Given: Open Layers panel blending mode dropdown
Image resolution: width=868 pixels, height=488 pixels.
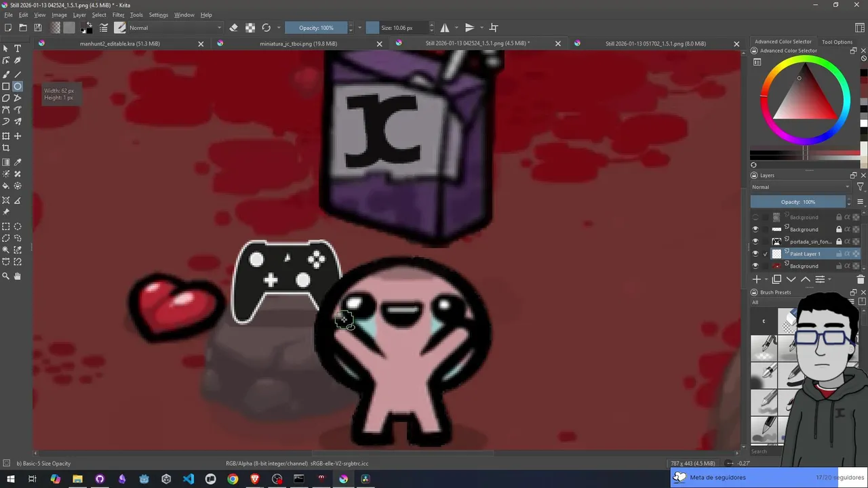Looking at the screenshot, I should [801, 187].
